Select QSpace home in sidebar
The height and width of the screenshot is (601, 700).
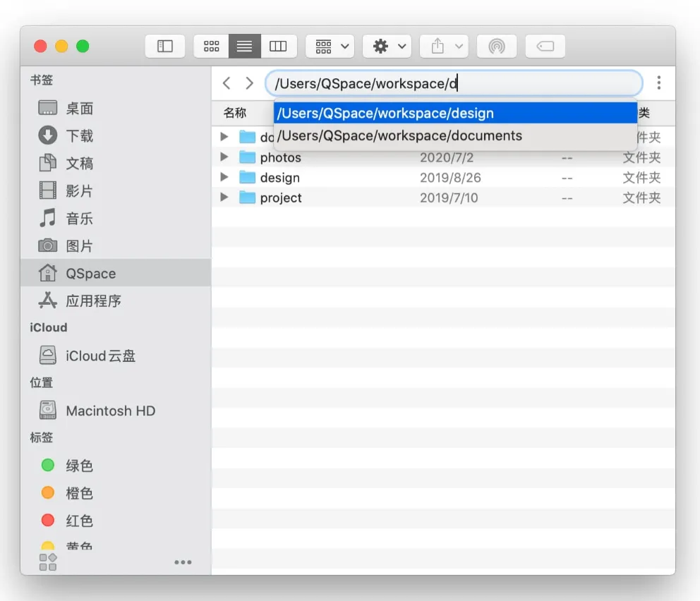point(116,273)
